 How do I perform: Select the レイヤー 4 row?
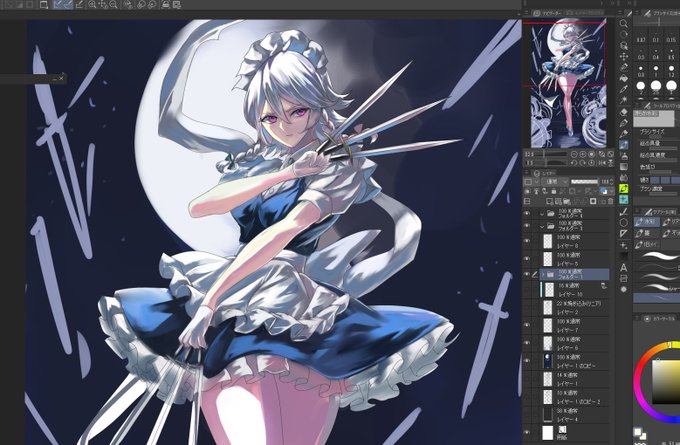(568, 415)
